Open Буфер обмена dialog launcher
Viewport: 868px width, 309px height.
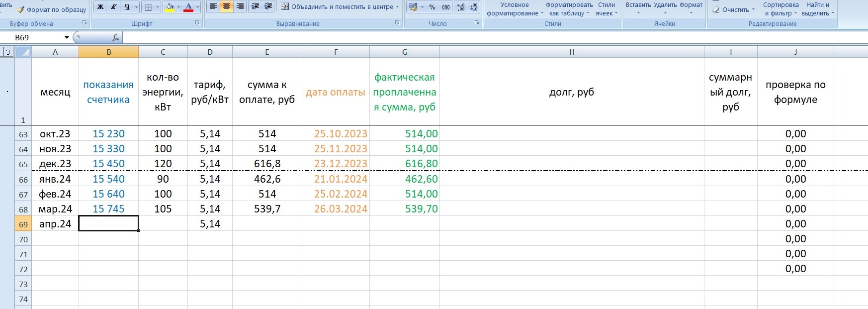85,23
